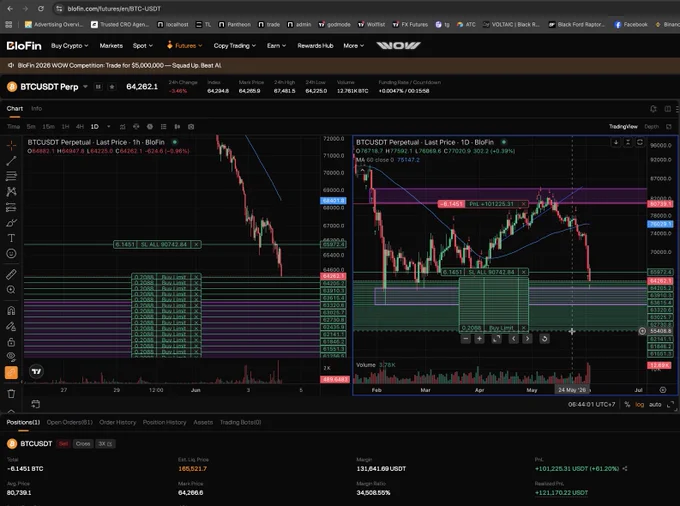Image resolution: width=680 pixels, height=506 pixels.
Task: Open the Trading Bots(0) tab
Action: [x=240, y=422]
